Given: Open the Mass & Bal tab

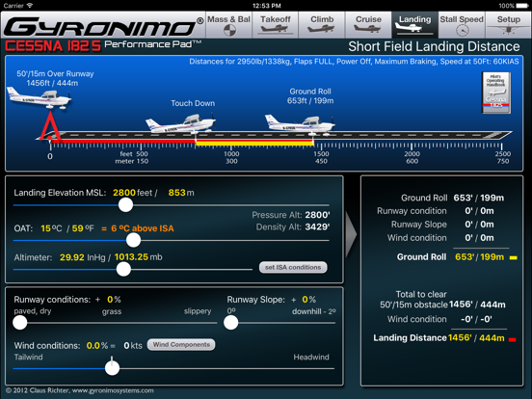Looking at the screenshot, I should 228,25.
